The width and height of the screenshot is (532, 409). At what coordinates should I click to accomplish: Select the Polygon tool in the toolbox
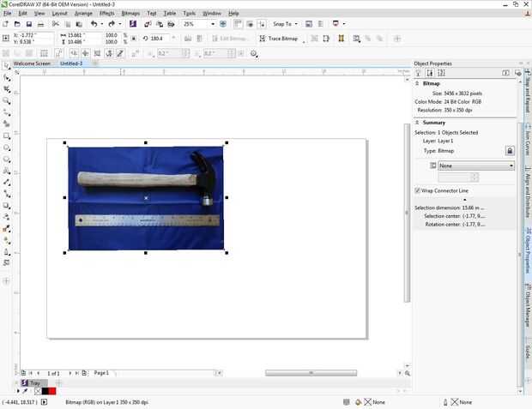pyautogui.click(x=7, y=159)
